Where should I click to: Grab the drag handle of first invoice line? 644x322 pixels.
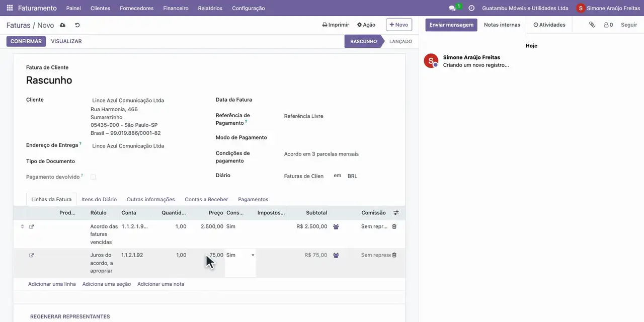pyautogui.click(x=22, y=226)
